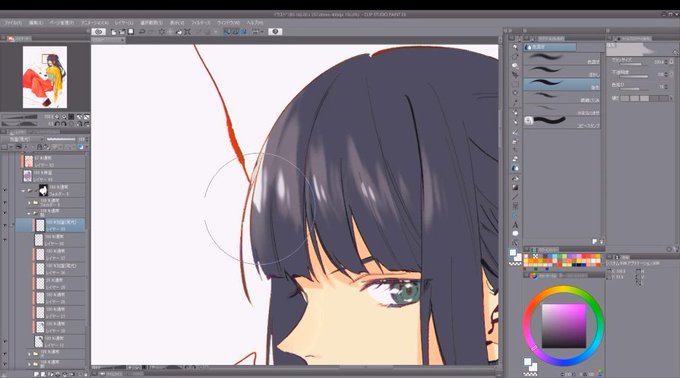The width and height of the screenshot is (680, 378).
Task: Click the Navigator canvas thumbnail
Action: pyautogui.click(x=45, y=77)
